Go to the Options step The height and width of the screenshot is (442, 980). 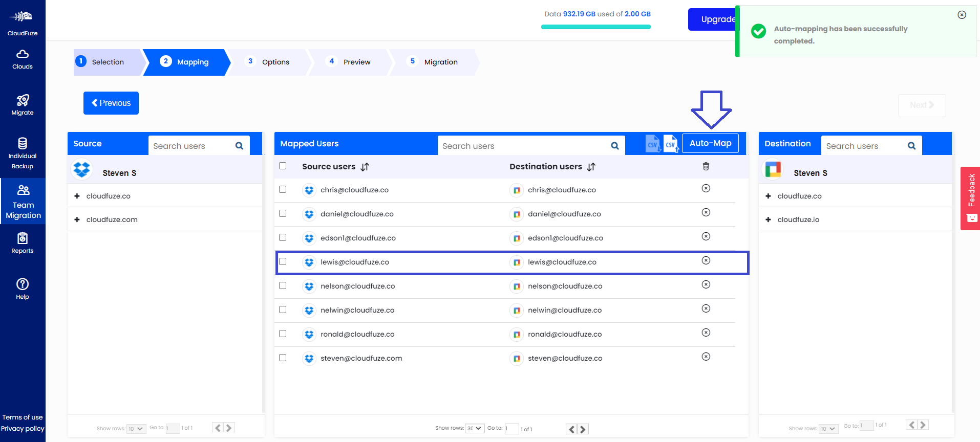click(268, 62)
